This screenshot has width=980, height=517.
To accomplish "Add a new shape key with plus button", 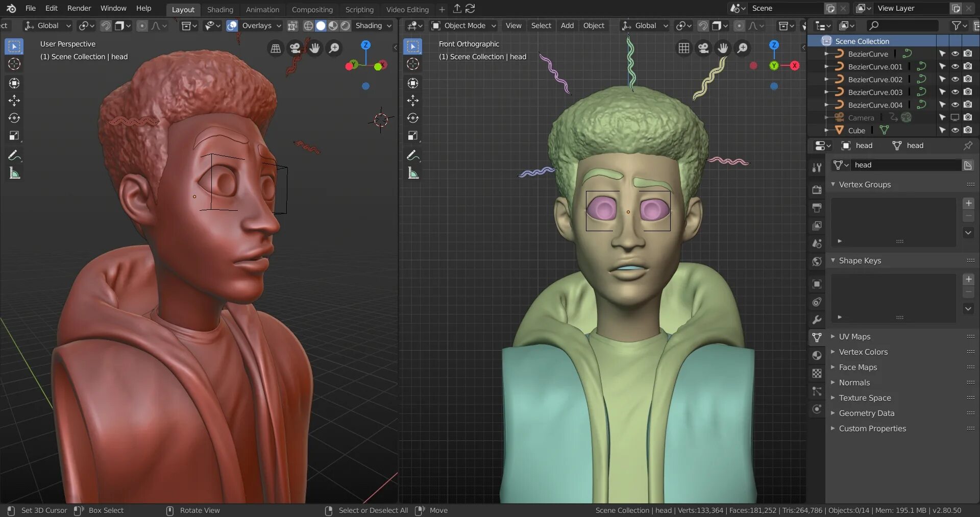I will 968,279.
